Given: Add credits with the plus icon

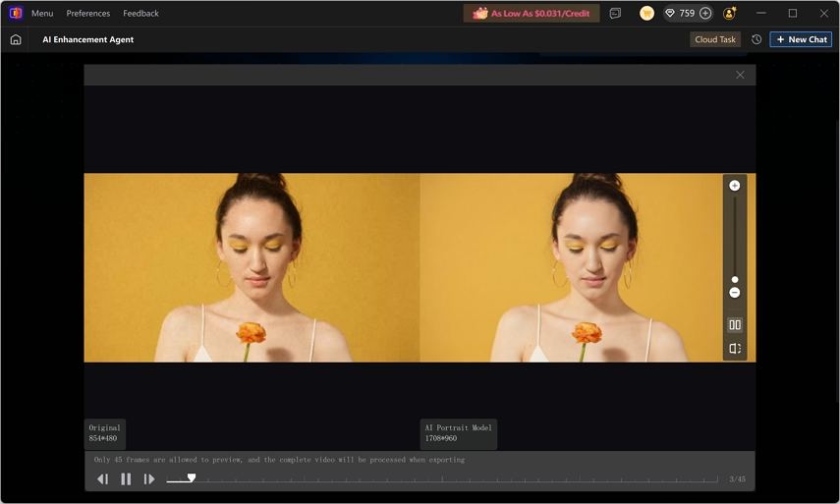Looking at the screenshot, I should click(x=705, y=14).
